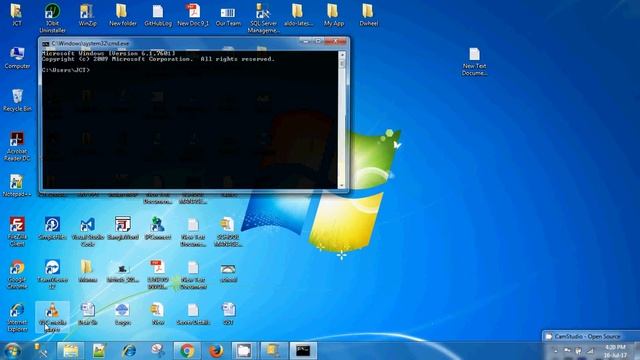Launch Google Chrome from the desktop
The width and height of the screenshot is (640, 360).
[x=17, y=274]
